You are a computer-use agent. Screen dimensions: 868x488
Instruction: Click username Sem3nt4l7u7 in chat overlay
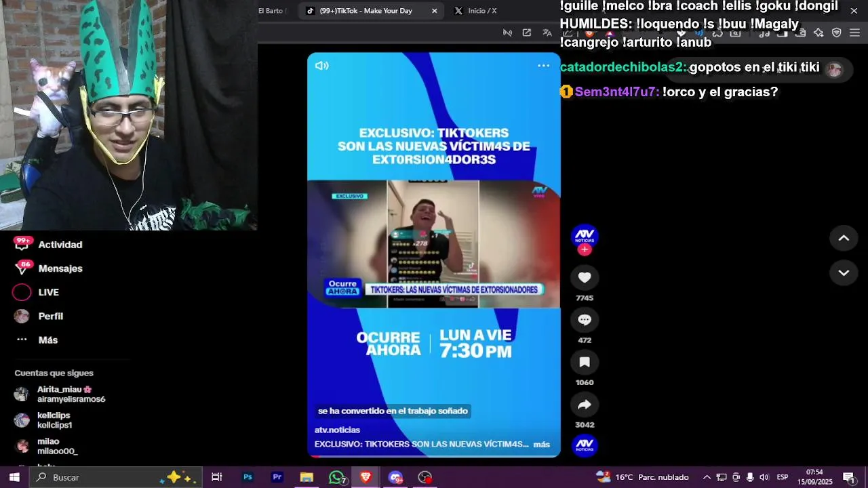point(616,91)
